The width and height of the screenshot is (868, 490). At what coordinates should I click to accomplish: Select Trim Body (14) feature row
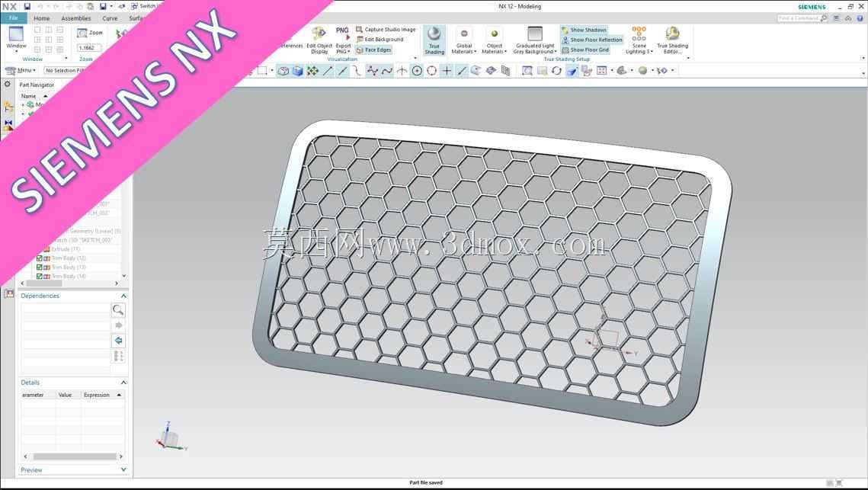69,276
